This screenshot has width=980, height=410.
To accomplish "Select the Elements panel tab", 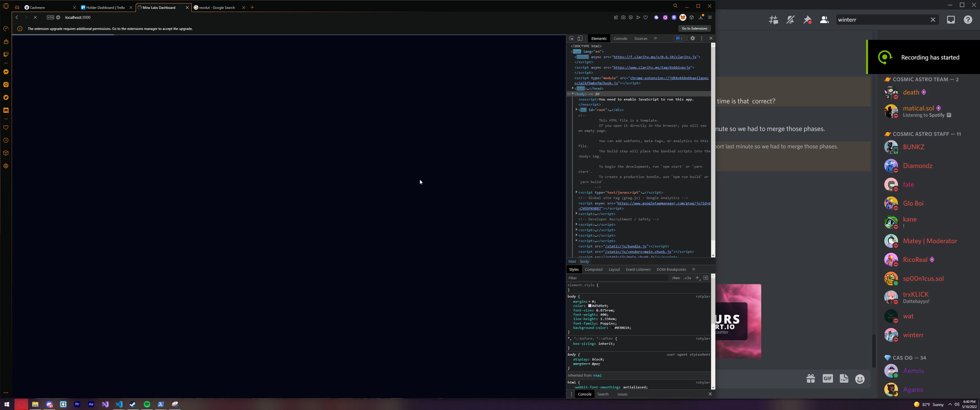I will 599,38.
